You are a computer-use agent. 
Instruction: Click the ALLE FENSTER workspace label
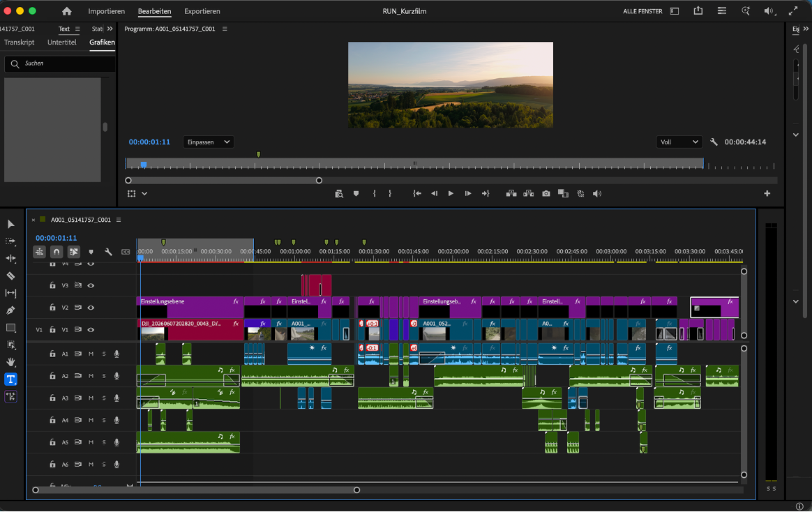(642, 11)
